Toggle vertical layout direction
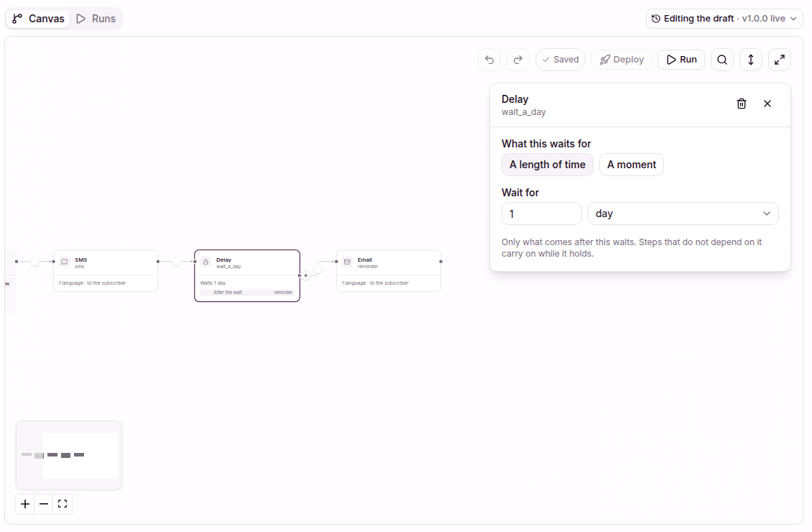812x532 pixels. tap(751, 60)
